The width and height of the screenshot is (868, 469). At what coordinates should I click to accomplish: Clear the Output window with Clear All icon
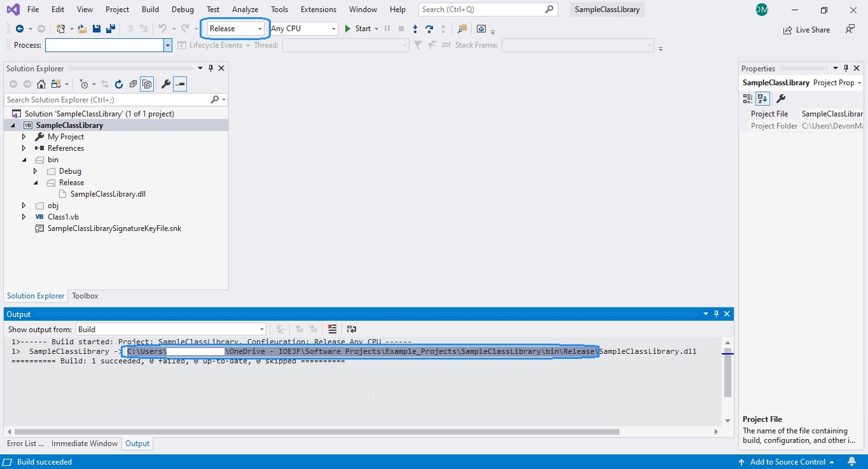click(x=332, y=329)
